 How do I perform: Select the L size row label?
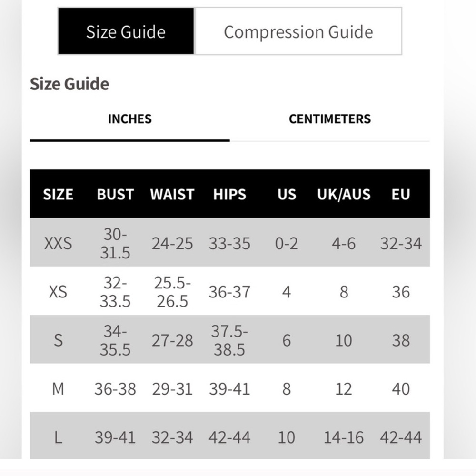coord(58,437)
